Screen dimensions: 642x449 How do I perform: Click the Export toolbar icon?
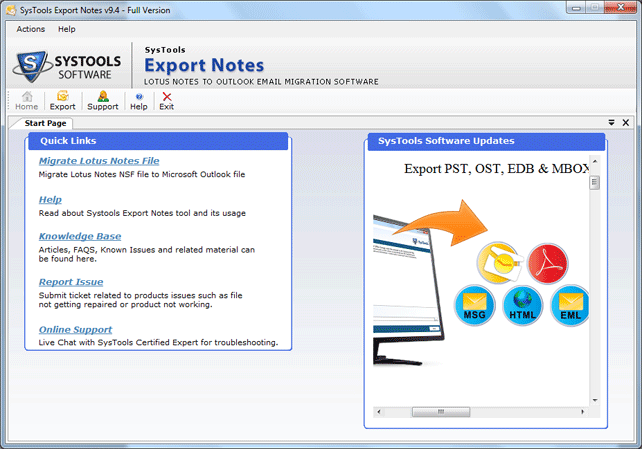(62, 100)
